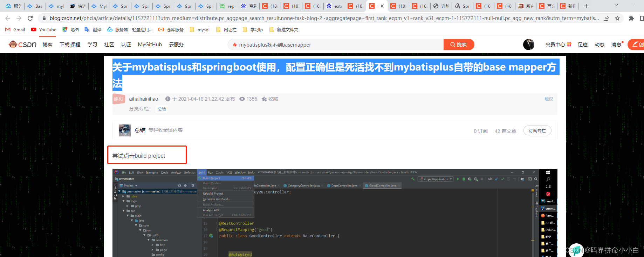Open a new browser tab
The width and height of the screenshot is (644, 257).
586,6
